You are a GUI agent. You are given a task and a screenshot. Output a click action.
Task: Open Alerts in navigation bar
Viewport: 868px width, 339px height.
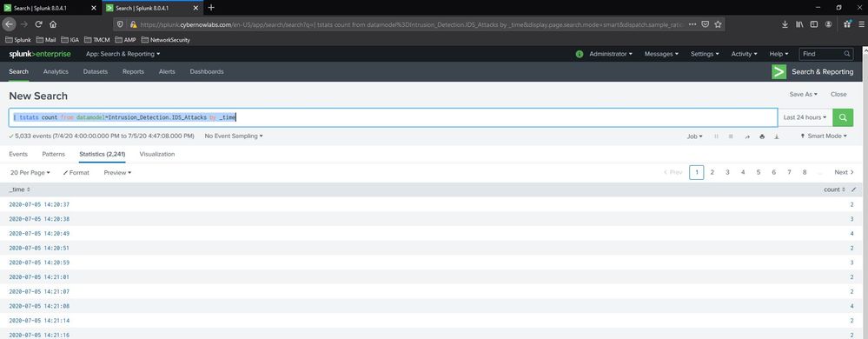pos(167,72)
